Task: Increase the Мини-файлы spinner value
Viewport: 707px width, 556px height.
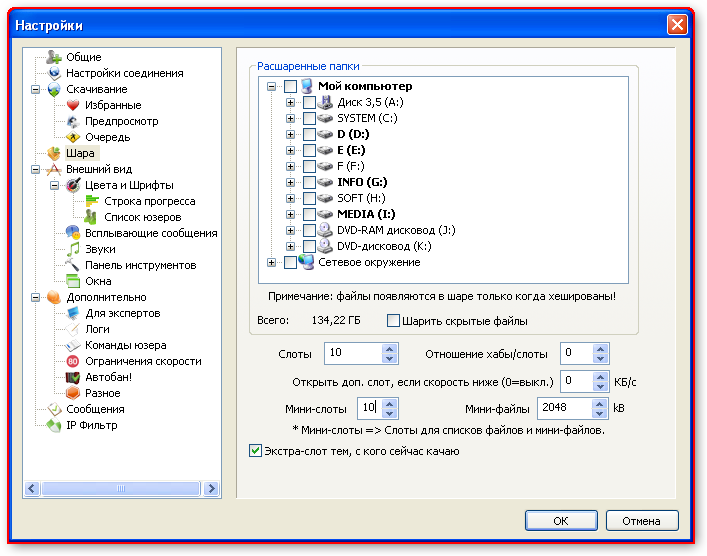Action: click(599, 404)
